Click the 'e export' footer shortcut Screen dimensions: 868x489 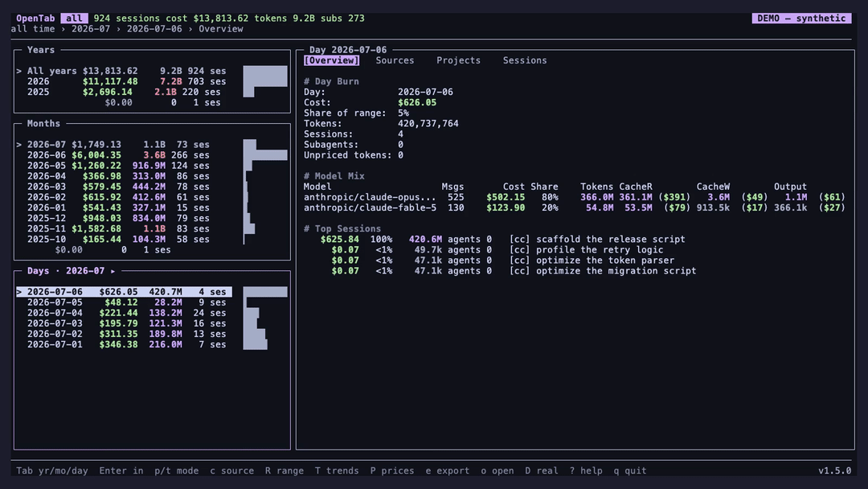tap(448, 471)
